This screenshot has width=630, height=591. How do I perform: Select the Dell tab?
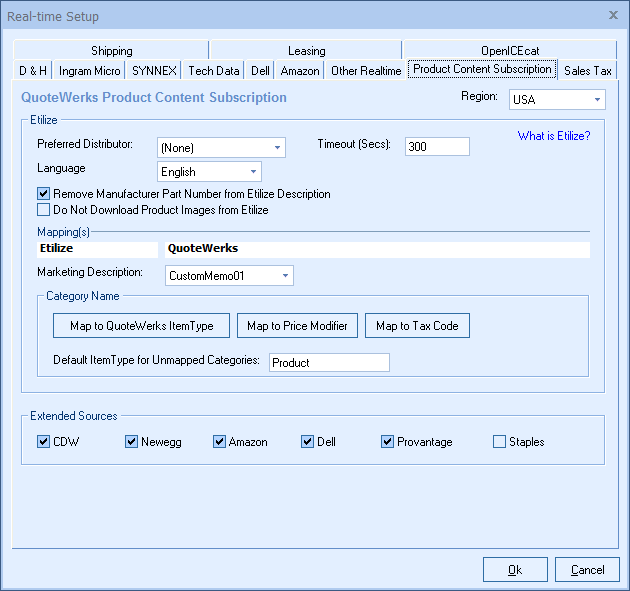[x=260, y=71]
